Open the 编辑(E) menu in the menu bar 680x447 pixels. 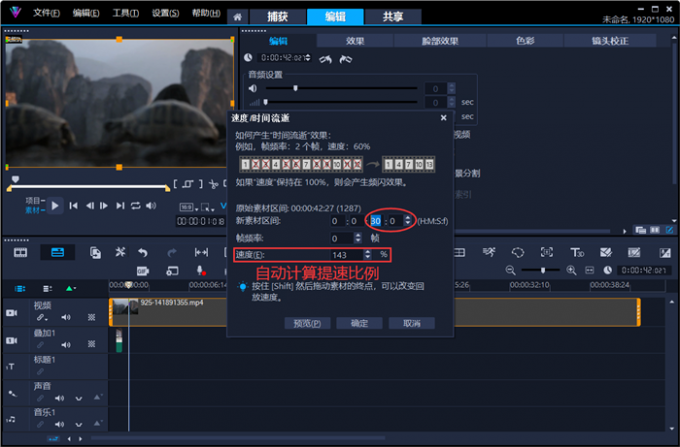(x=86, y=13)
